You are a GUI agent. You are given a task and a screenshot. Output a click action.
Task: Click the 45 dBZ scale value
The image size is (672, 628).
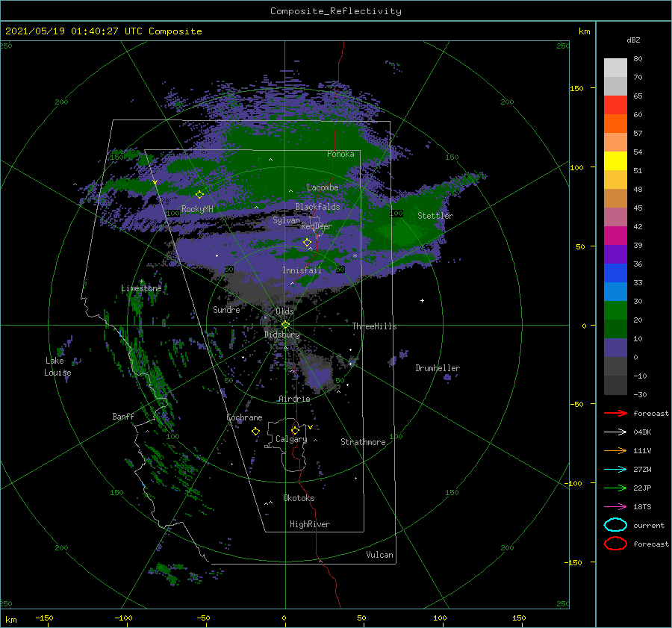638,208
